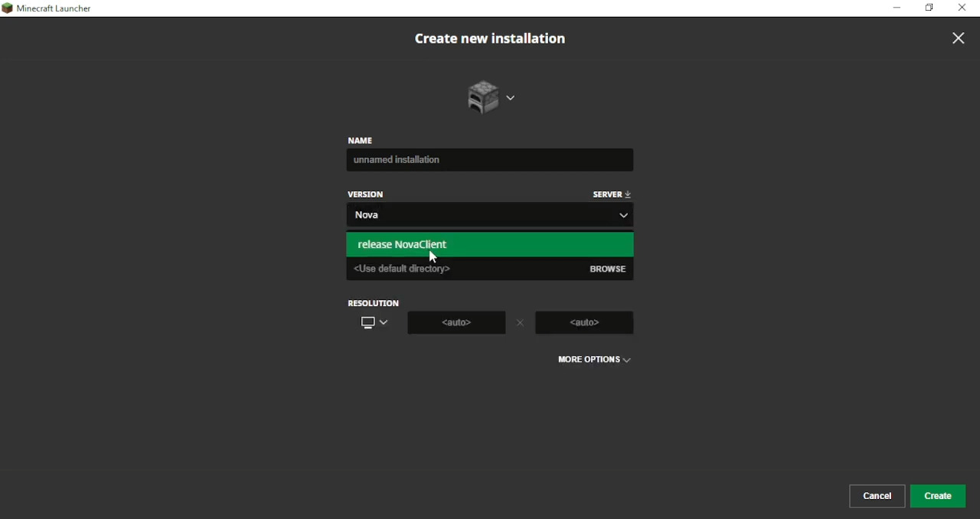Click the resolution height auto field
Viewport: 980px width, 519px height.
coord(585,323)
